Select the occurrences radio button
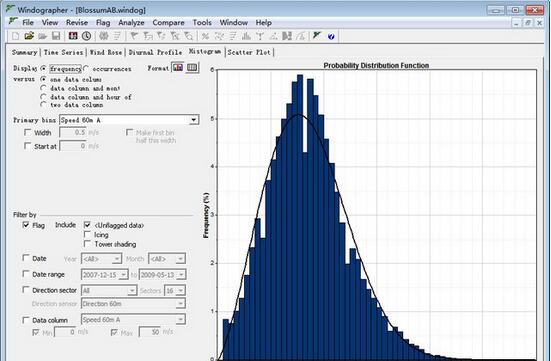This screenshot has width=551, height=361. pyautogui.click(x=86, y=68)
